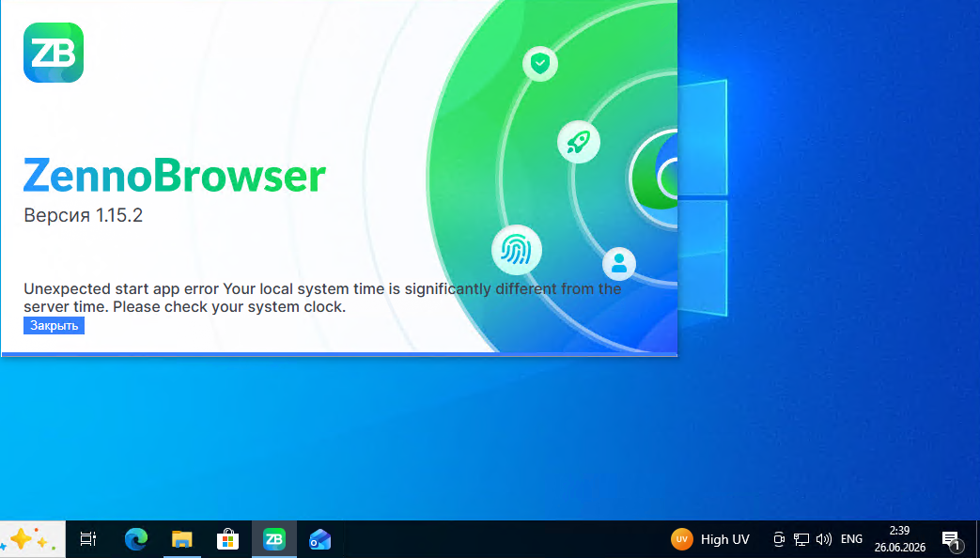
Task: Open Windows search with sparkle icon
Action: pos(33,539)
